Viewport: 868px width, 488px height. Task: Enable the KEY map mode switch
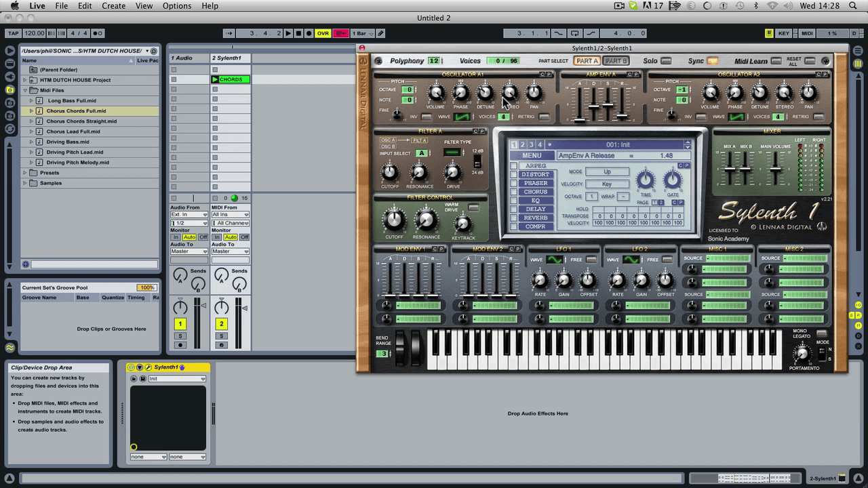pyautogui.click(x=784, y=33)
